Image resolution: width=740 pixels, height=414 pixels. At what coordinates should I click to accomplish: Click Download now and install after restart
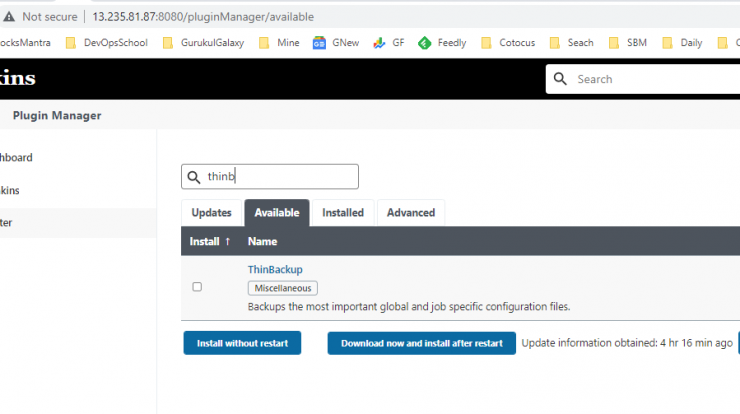[421, 343]
